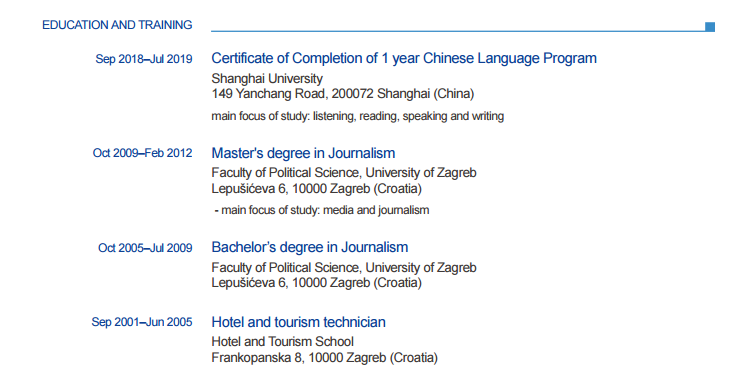
Task: Click Bachelor's degree in Journalism title
Action: click(310, 247)
